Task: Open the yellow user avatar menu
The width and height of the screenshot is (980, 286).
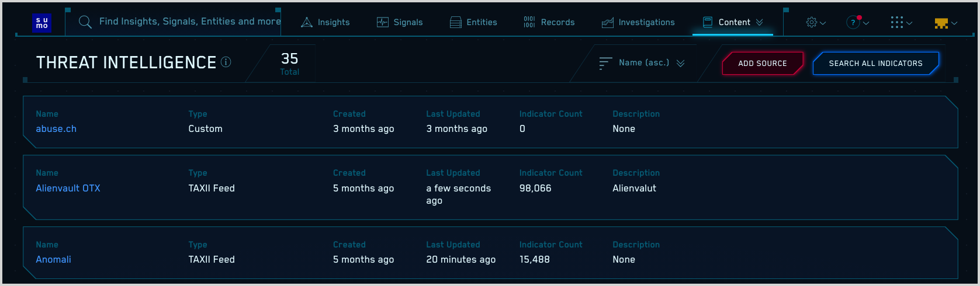Action: (x=941, y=23)
